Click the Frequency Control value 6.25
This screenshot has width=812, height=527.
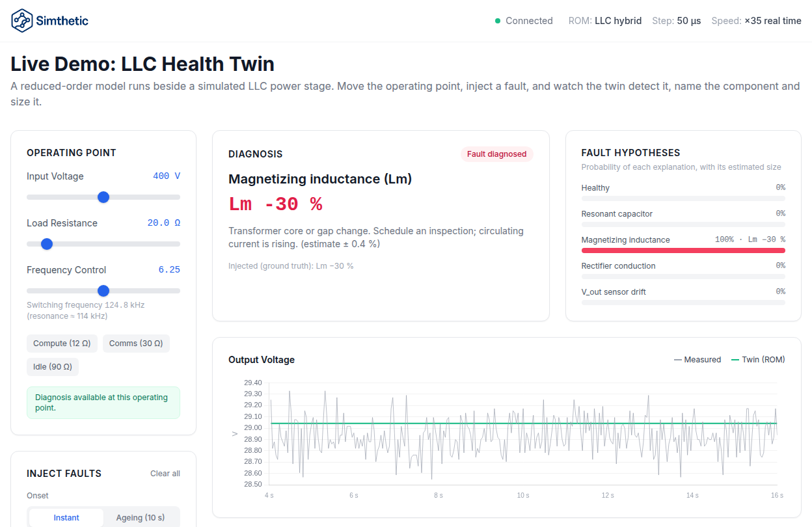pos(169,270)
